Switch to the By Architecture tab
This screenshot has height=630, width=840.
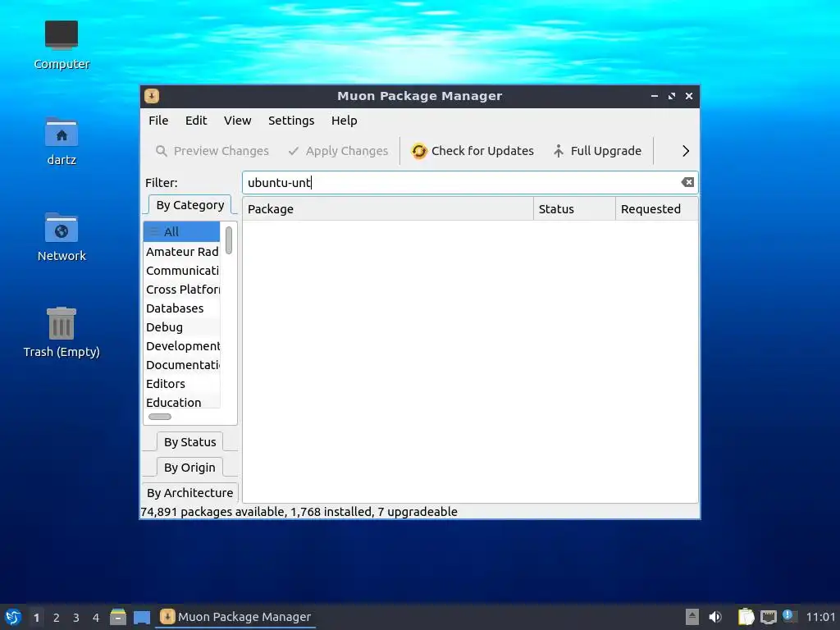(190, 493)
